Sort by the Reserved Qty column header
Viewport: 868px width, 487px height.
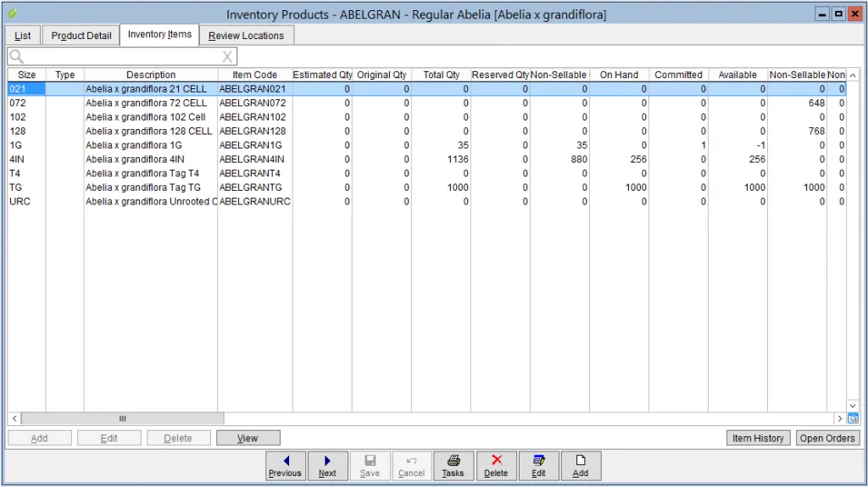point(500,75)
